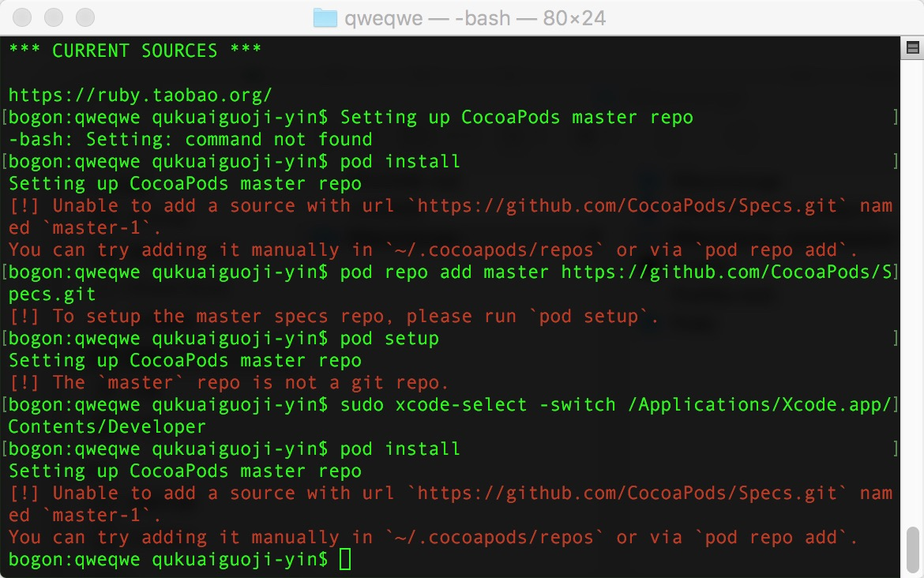Click the https://ruby.taobao.org/ URL line
924x578 pixels.
click(x=141, y=95)
